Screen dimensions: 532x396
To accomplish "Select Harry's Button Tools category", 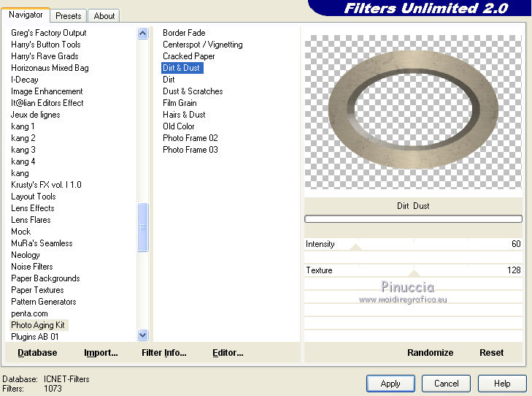I will click(x=45, y=45).
